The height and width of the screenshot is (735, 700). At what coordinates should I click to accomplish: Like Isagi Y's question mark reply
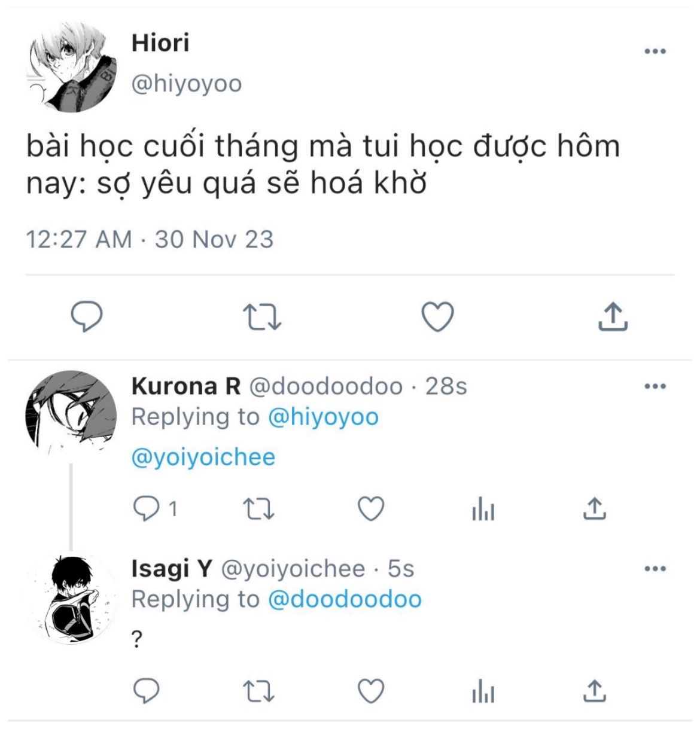(370, 692)
